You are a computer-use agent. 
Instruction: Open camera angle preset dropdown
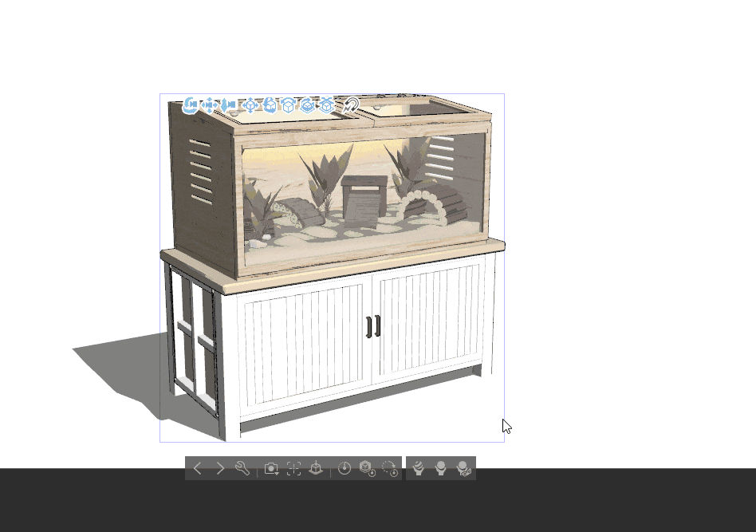[271, 469]
